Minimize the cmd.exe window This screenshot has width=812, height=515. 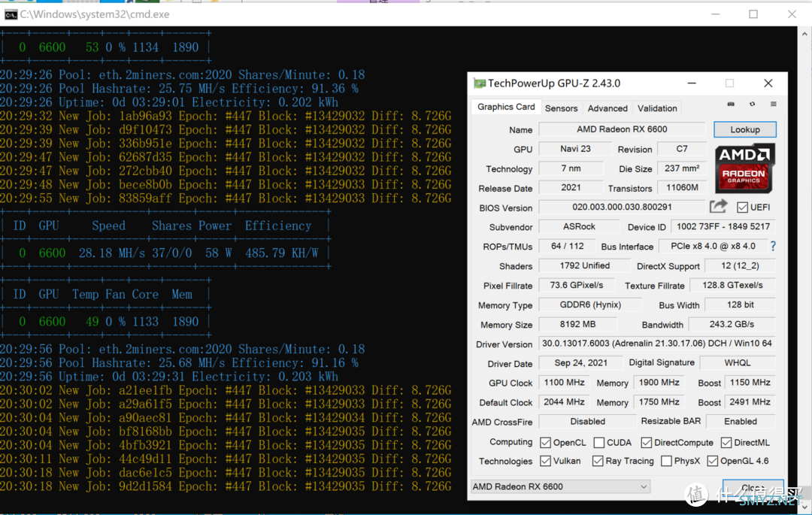tap(716, 14)
